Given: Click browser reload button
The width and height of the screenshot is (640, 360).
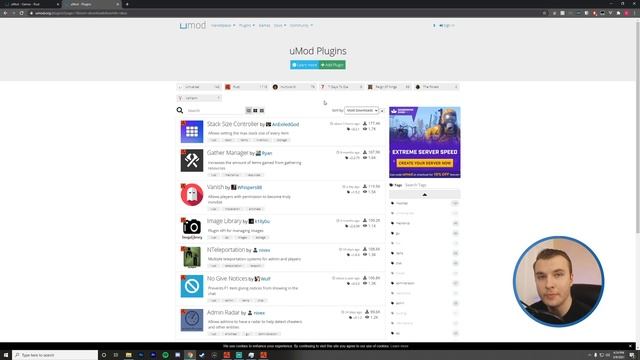Looking at the screenshot, I should 22,13.
